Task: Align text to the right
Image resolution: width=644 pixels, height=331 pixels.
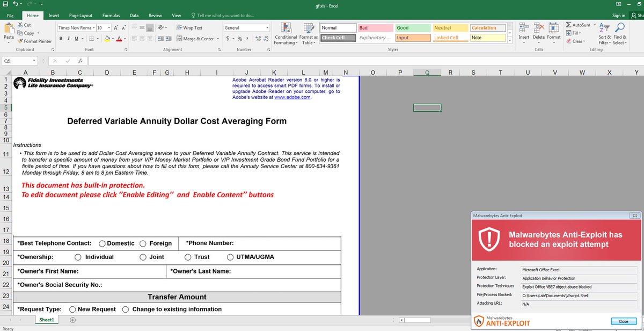Action: click(x=150, y=39)
